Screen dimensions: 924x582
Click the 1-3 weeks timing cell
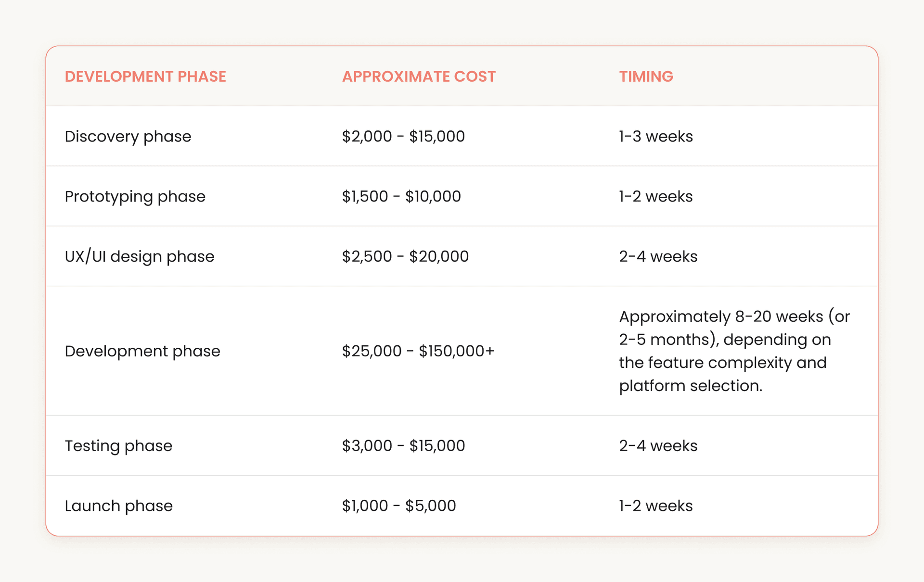coord(656,137)
